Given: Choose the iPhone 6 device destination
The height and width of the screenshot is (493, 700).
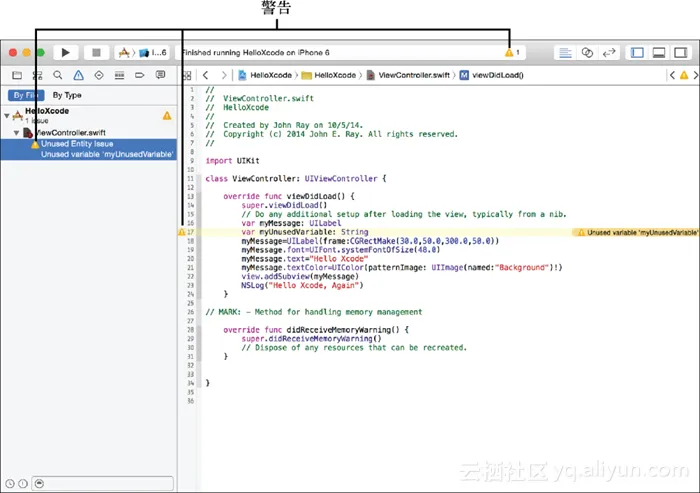Looking at the screenshot, I should [x=154, y=53].
